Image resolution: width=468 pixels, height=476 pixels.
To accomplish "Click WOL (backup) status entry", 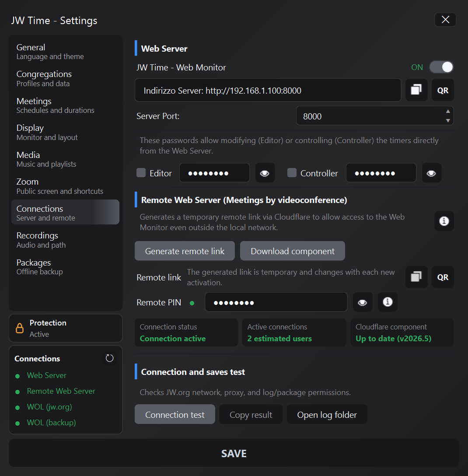I will (x=51, y=423).
